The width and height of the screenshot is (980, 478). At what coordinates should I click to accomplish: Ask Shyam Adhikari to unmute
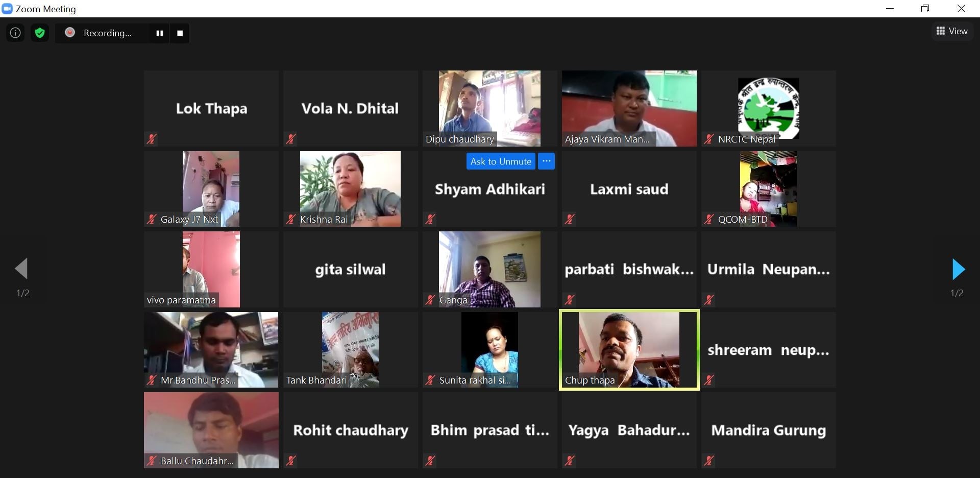click(501, 161)
